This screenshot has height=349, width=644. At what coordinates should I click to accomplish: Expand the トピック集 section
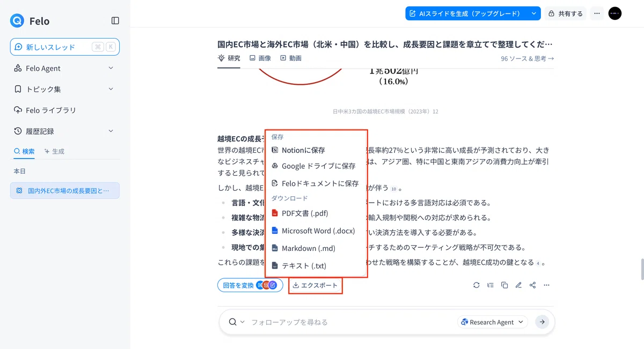point(65,89)
